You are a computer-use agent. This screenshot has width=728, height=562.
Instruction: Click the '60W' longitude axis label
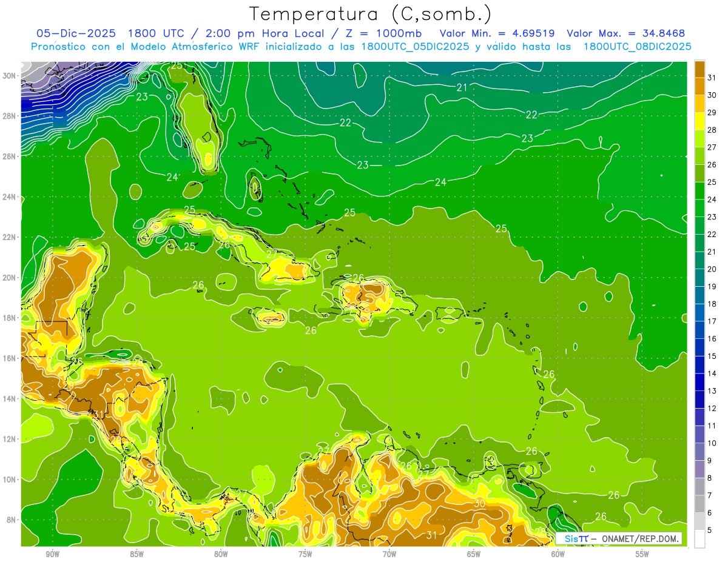[558, 554]
